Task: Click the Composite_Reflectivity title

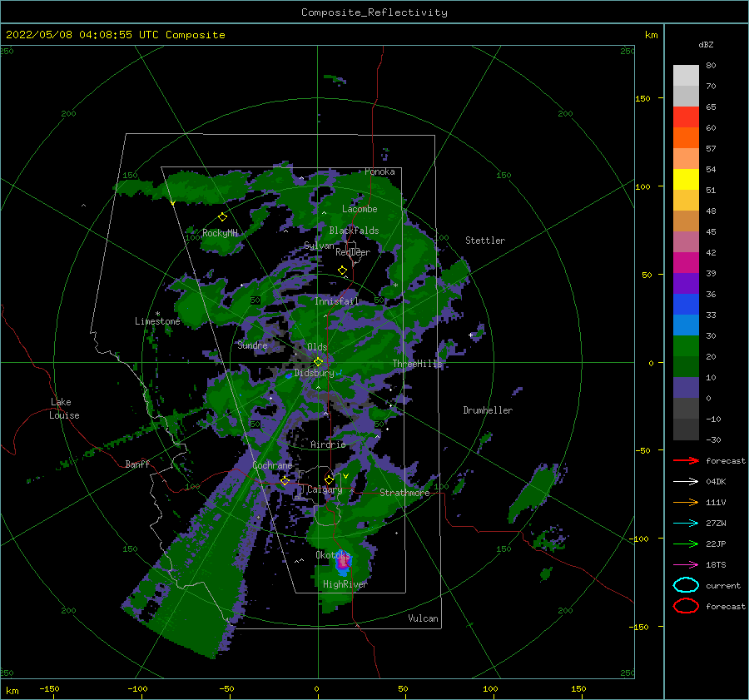Action: point(374,12)
